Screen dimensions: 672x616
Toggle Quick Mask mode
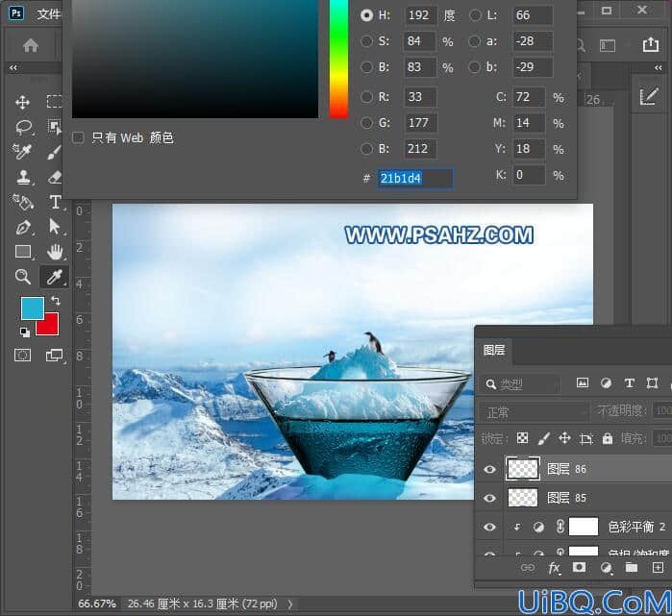click(23, 356)
